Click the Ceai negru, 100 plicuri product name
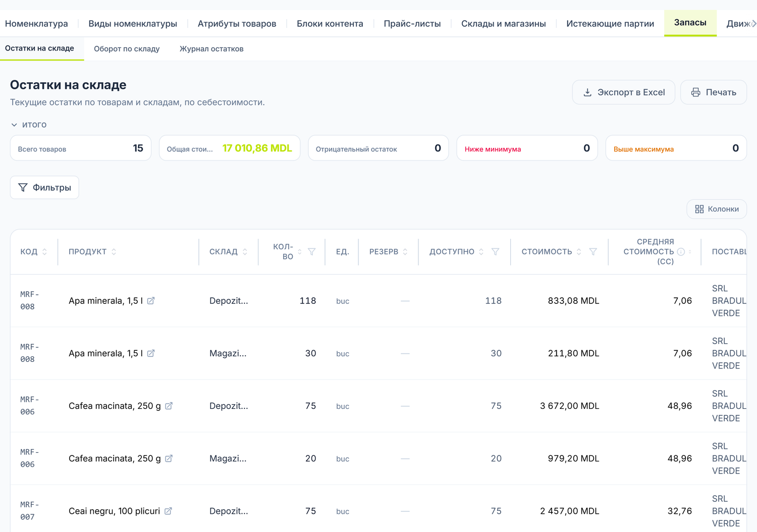This screenshot has width=757, height=532. click(x=114, y=511)
